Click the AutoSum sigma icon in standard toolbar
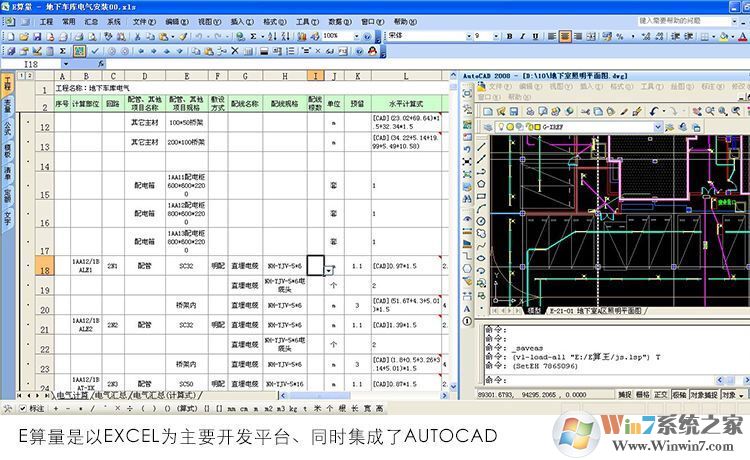Viewport: 750px width, 460px height. tap(254, 37)
